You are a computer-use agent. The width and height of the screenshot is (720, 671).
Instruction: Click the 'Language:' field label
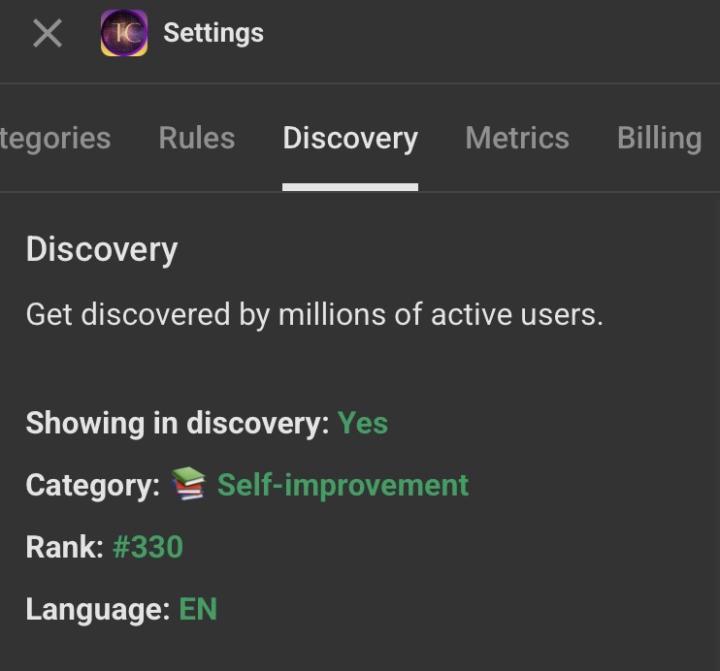[x=97, y=609]
